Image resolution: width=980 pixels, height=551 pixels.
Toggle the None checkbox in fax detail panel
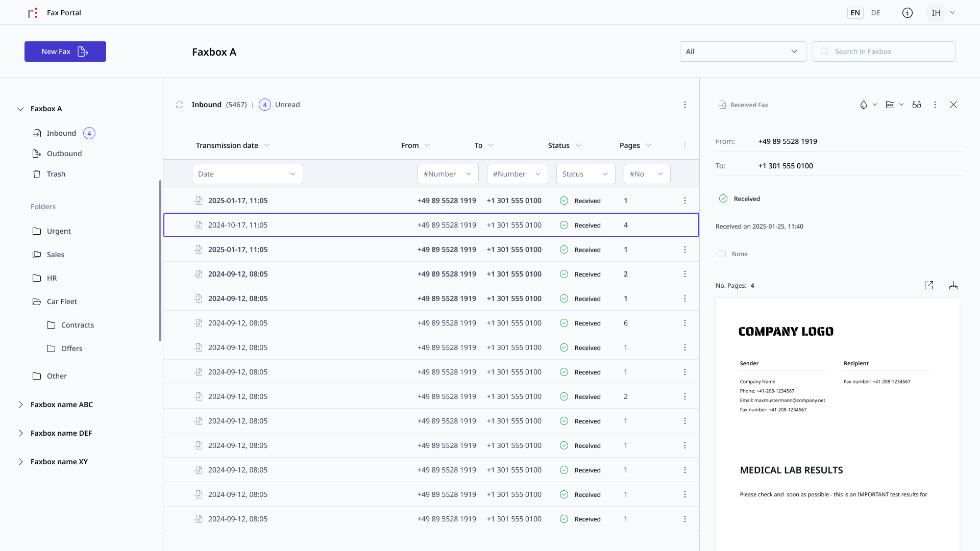[722, 254]
